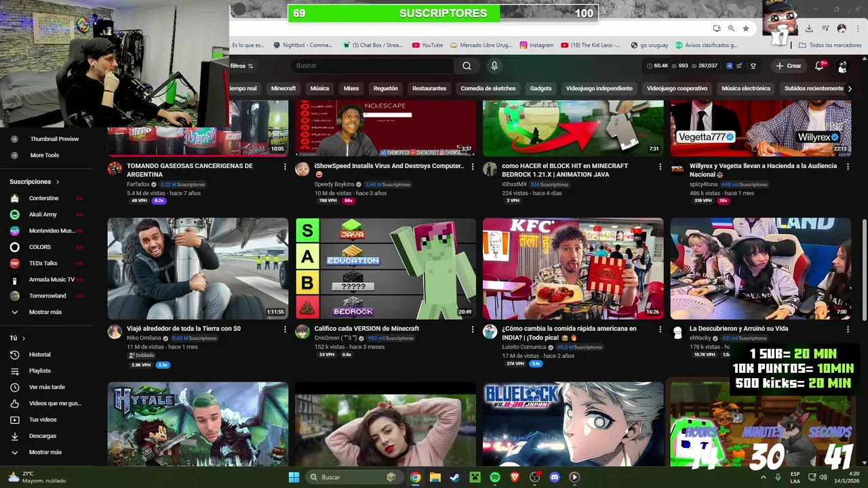Open Mercado Libre Uruguay bookmark
Screen dimensions: 868x488
pos(481,45)
